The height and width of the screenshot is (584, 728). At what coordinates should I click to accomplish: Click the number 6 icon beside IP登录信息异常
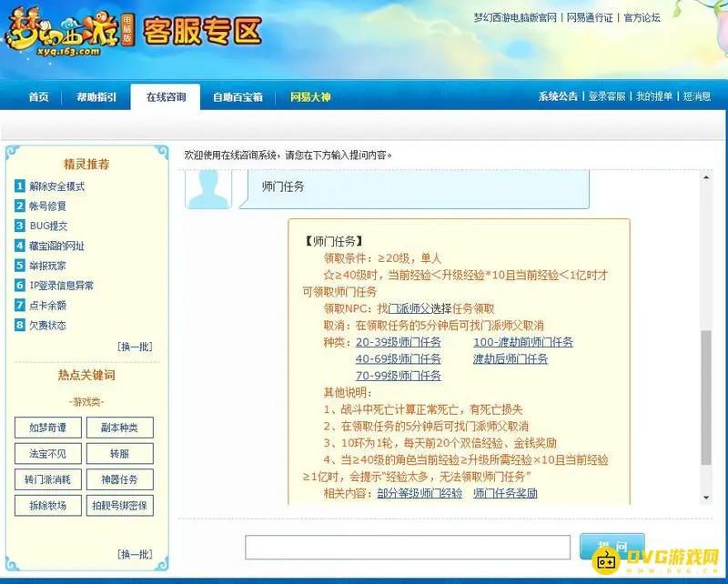pos(19,285)
